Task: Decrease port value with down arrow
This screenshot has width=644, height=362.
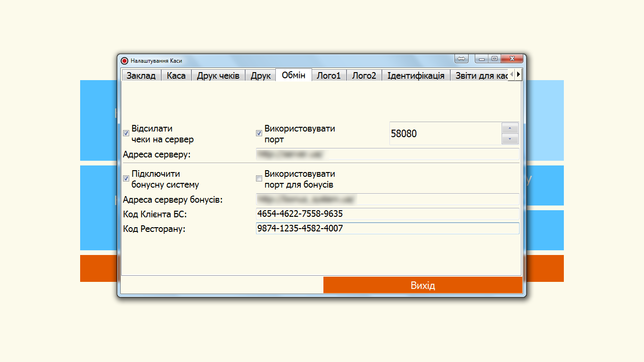Action: 510,139
